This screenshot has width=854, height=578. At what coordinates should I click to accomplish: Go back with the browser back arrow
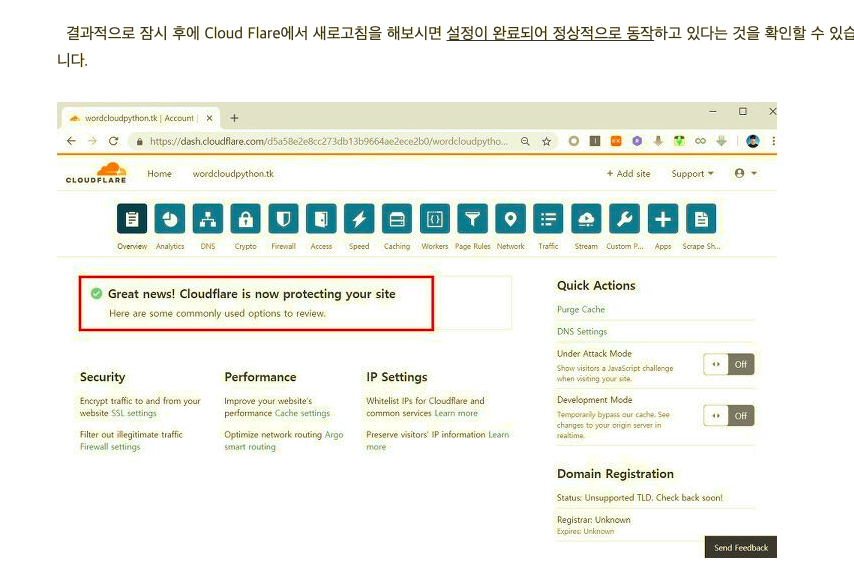(71, 141)
